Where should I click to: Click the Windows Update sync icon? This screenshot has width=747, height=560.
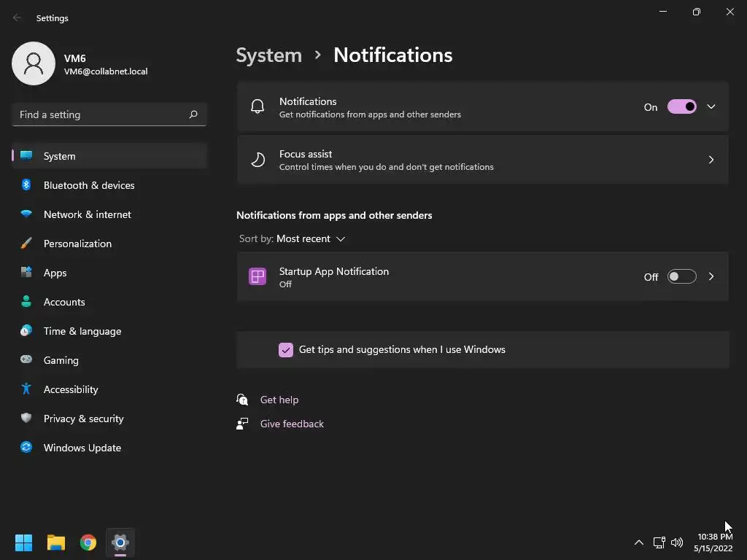(26, 448)
